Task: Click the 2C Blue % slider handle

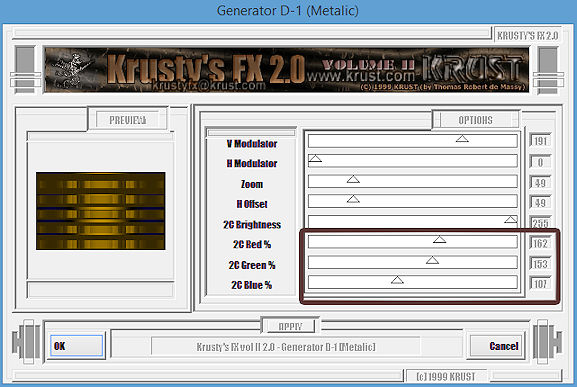Action: point(397,280)
